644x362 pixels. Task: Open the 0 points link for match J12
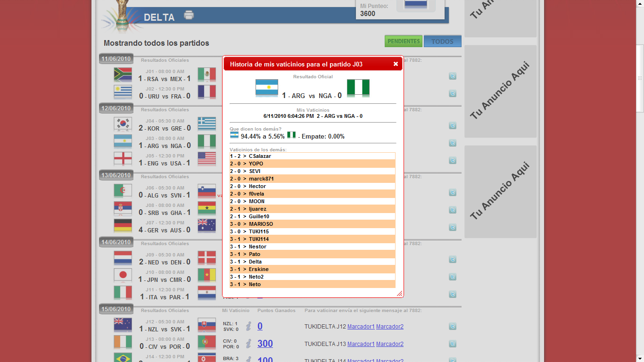260,326
